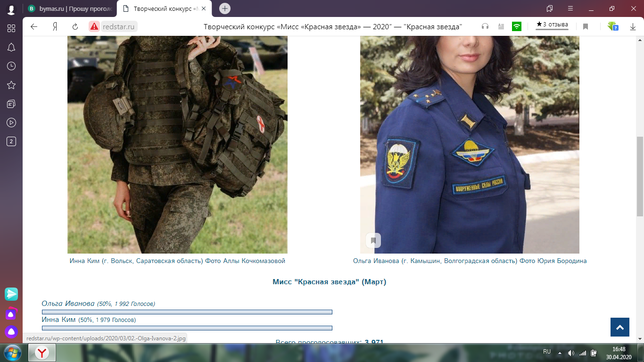This screenshot has height=362, width=644.
Task: Open notifications bell in the sidebar
Action: coord(11,47)
